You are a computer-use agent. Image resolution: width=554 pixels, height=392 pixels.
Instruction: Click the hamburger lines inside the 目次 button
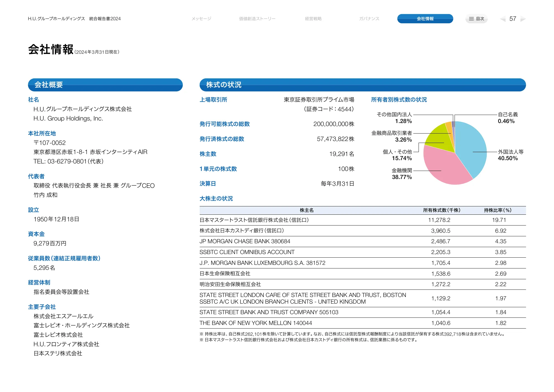pos(471,19)
